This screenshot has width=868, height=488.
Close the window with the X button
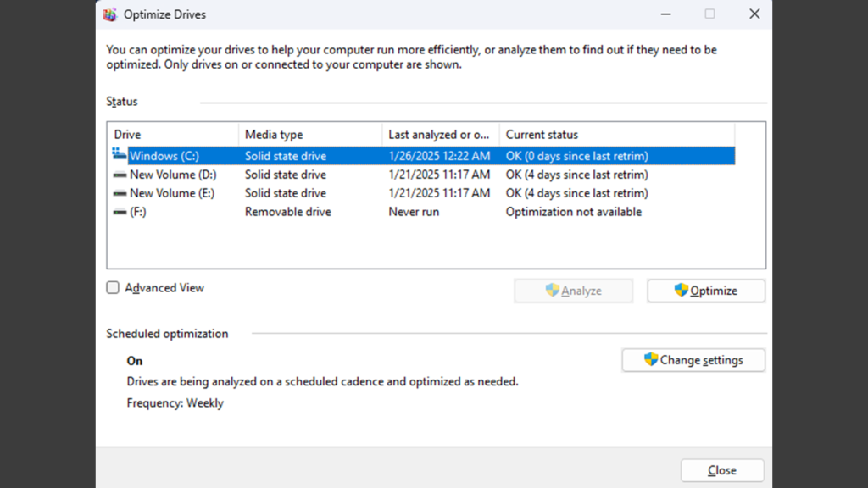click(x=754, y=14)
